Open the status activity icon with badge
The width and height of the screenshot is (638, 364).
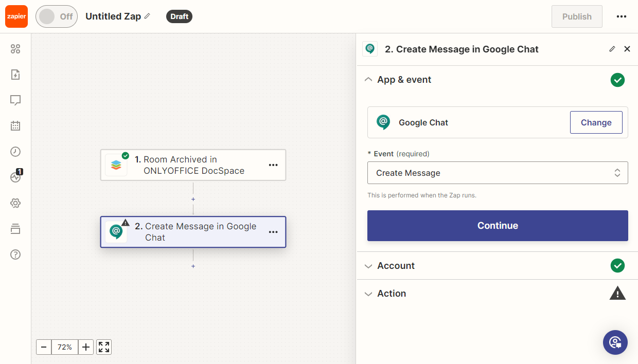pyautogui.click(x=15, y=177)
